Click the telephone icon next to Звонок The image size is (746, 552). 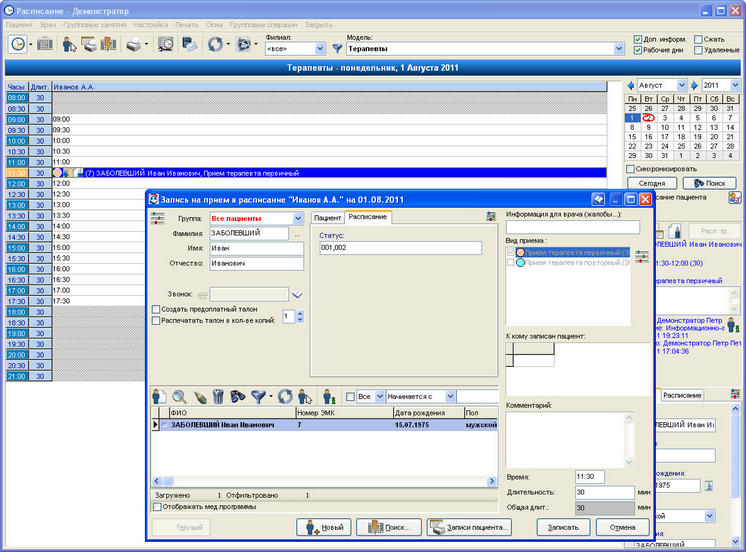pyautogui.click(x=203, y=295)
